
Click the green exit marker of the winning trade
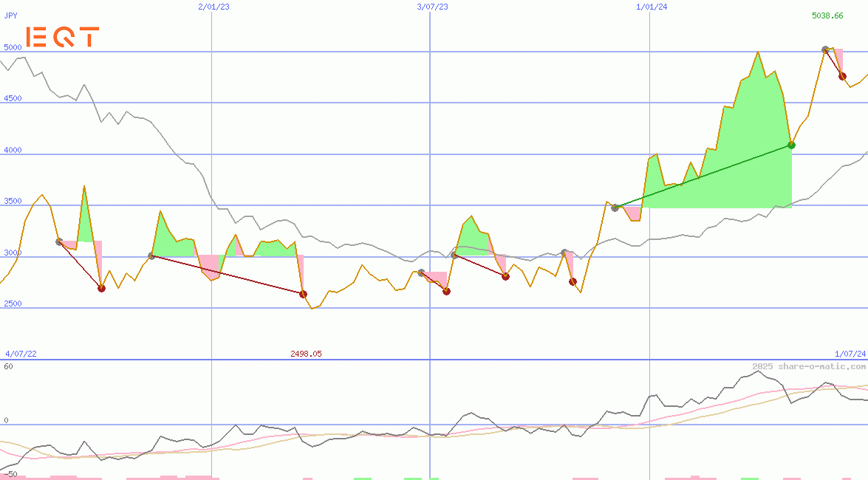click(x=792, y=145)
